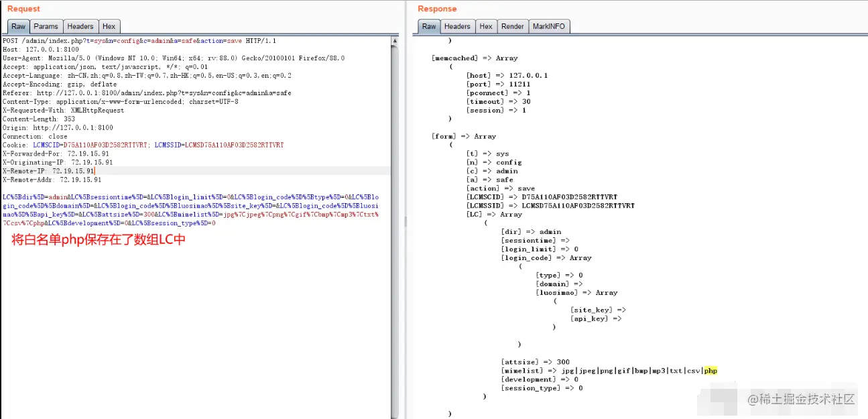Click the LC%5Bdir%5D=admin request body
868x419 pixels.
(x=191, y=210)
